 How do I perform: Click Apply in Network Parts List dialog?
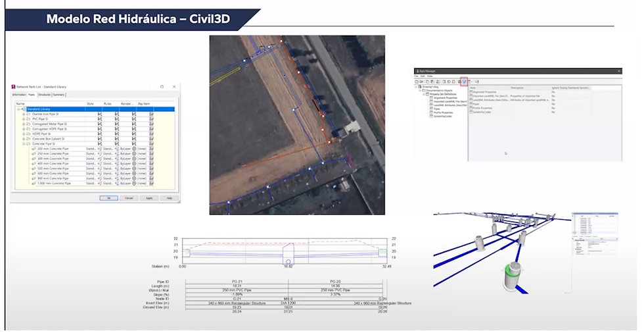pyautogui.click(x=149, y=198)
